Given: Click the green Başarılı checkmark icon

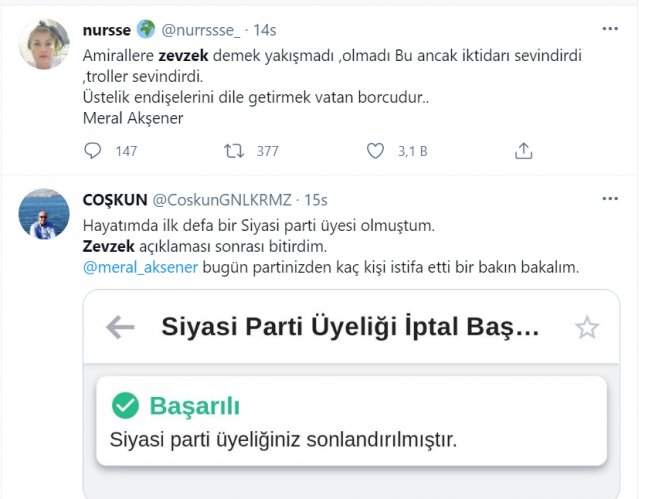Looking at the screenshot, I should point(125,405).
